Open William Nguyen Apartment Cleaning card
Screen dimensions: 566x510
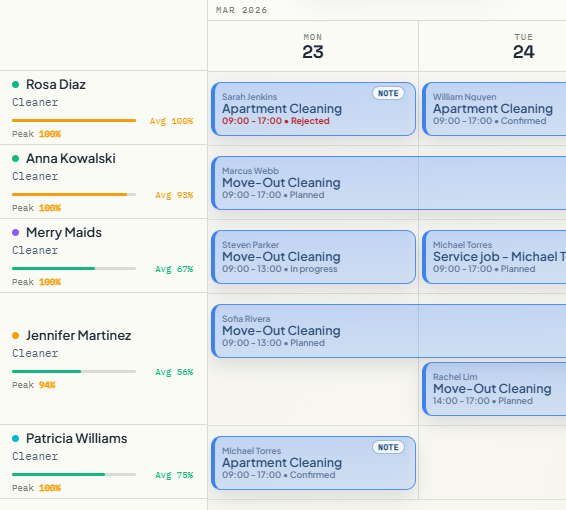coord(494,109)
